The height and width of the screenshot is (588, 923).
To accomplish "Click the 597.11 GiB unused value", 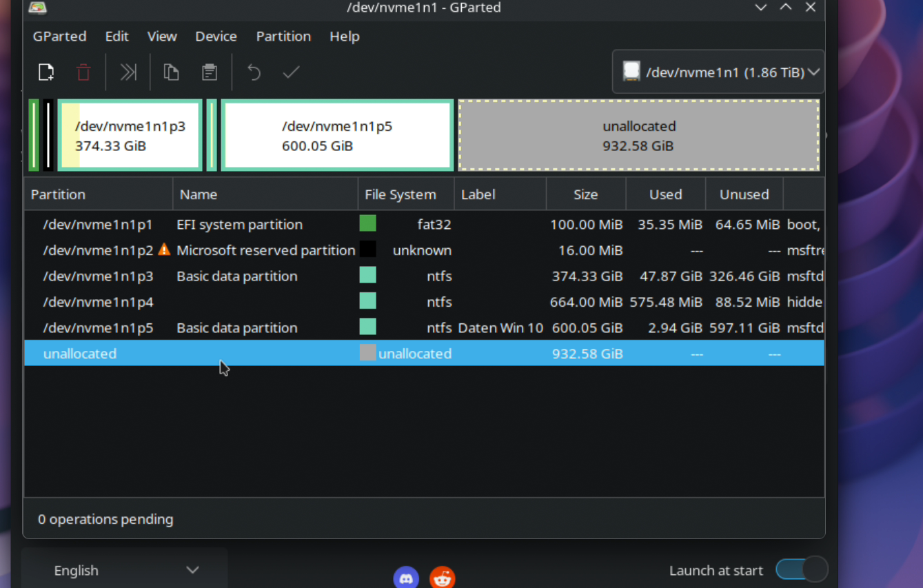I will (x=744, y=328).
